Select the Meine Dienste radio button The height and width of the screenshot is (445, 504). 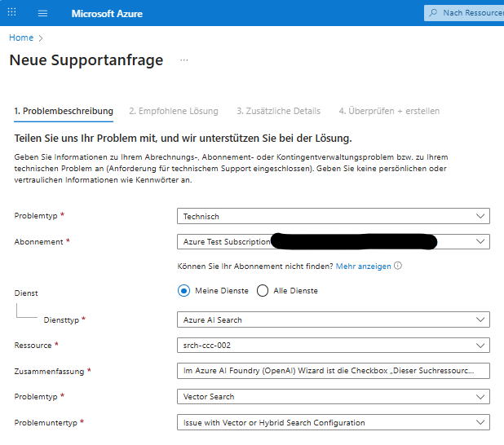click(184, 291)
